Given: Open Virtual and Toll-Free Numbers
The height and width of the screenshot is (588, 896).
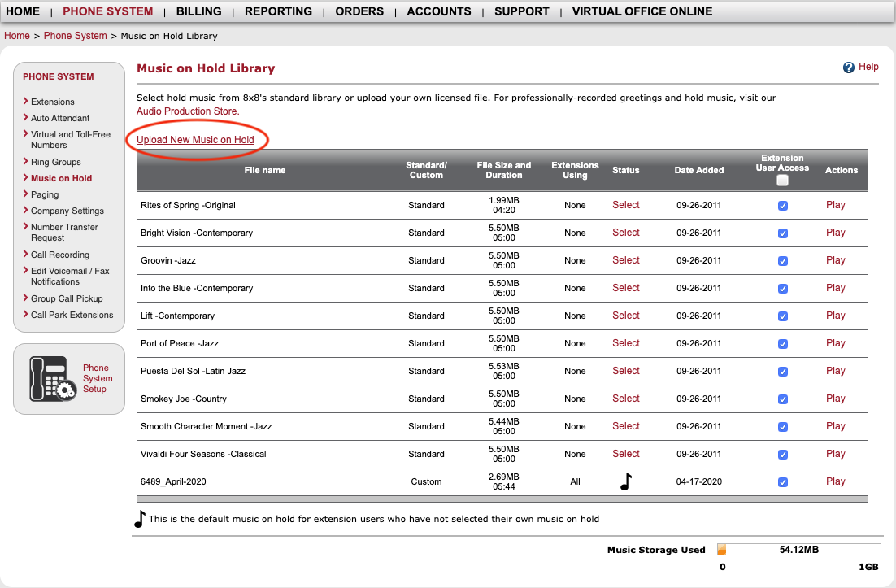Looking at the screenshot, I should [x=71, y=139].
